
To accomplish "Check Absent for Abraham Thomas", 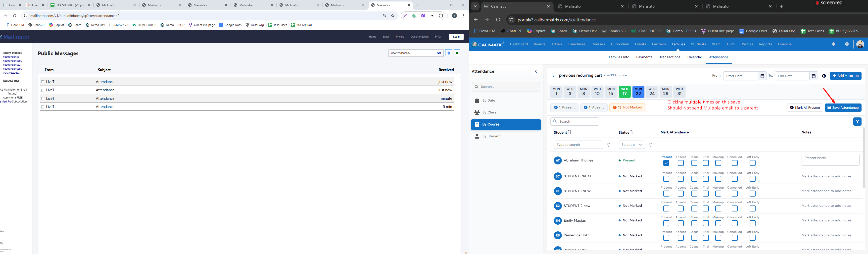I will (681, 163).
